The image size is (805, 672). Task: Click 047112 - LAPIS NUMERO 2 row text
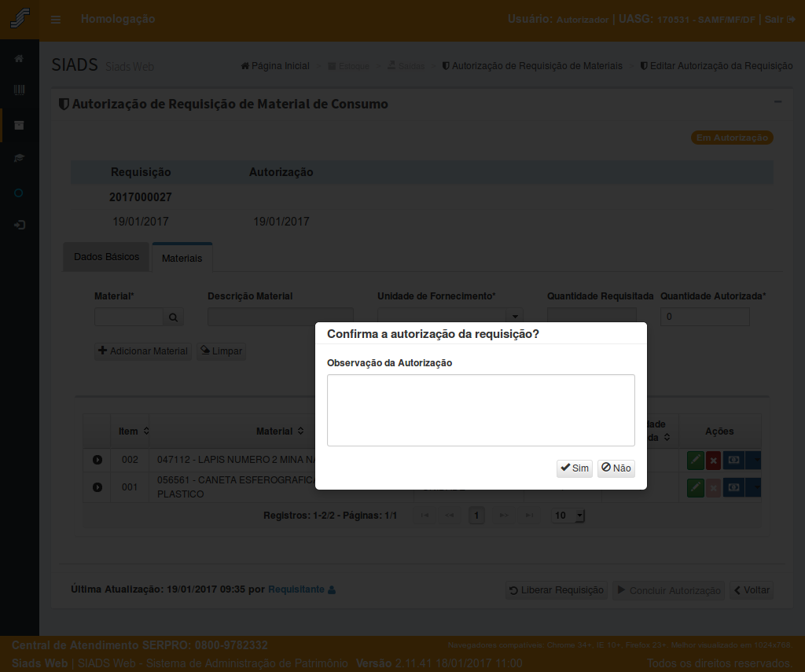click(x=236, y=460)
